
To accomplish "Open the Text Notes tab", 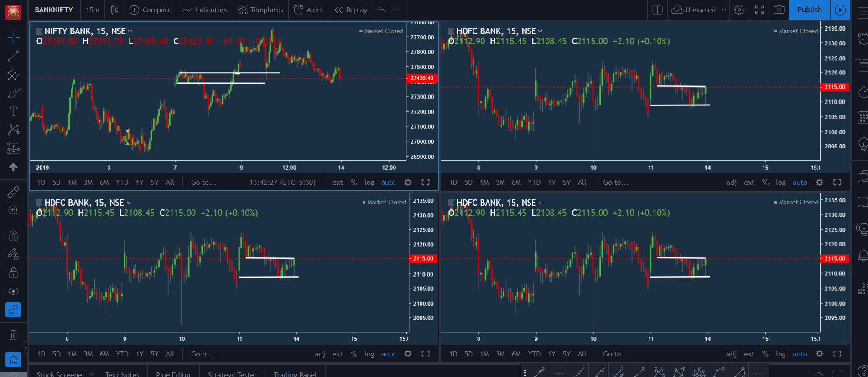I will click(x=122, y=374).
